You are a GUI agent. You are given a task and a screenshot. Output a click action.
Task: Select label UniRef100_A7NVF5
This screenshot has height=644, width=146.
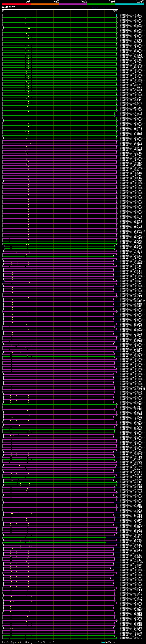tap(131, 460)
